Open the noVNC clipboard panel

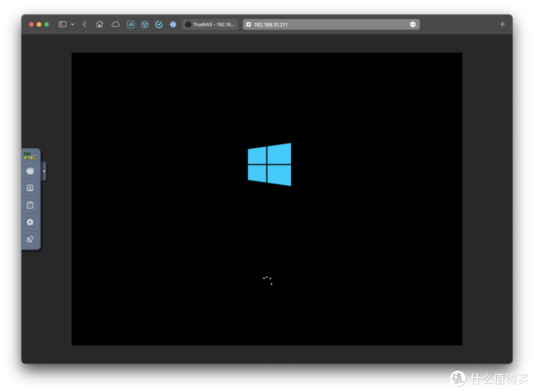(30, 205)
